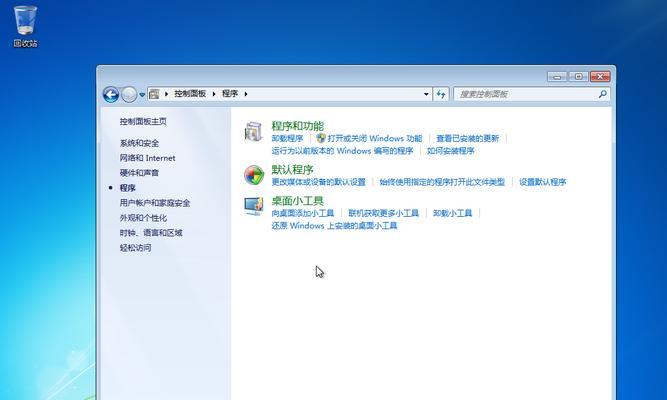Open 硬件和声音 category

(x=139, y=173)
